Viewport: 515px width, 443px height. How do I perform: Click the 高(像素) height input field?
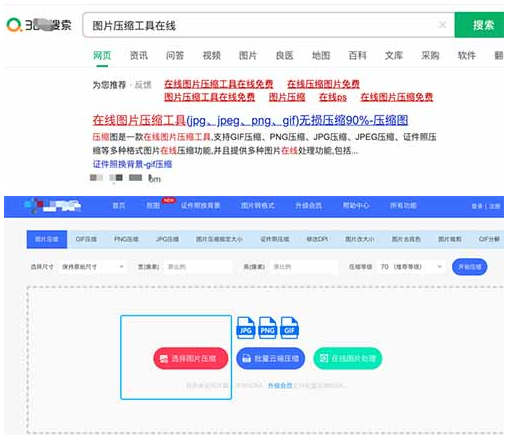[304, 267]
